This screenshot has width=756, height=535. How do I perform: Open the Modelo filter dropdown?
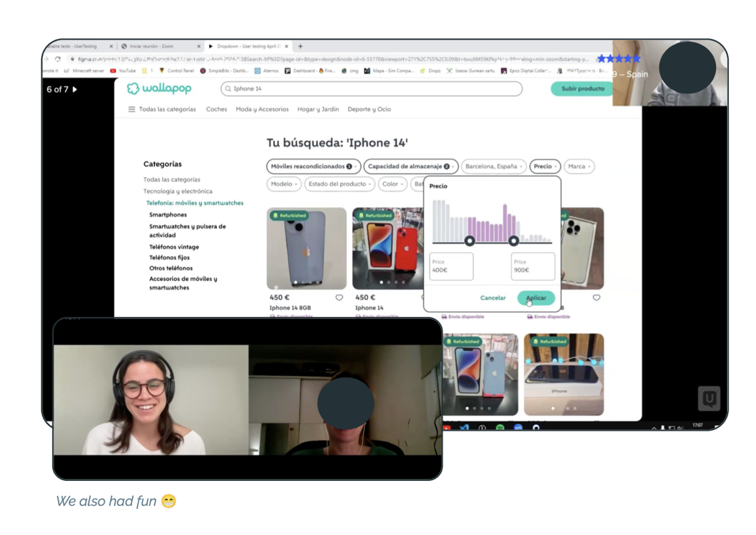(x=284, y=184)
